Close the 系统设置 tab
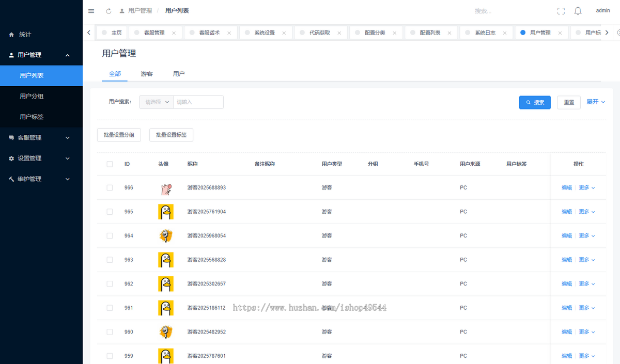The image size is (620, 364). click(x=284, y=33)
